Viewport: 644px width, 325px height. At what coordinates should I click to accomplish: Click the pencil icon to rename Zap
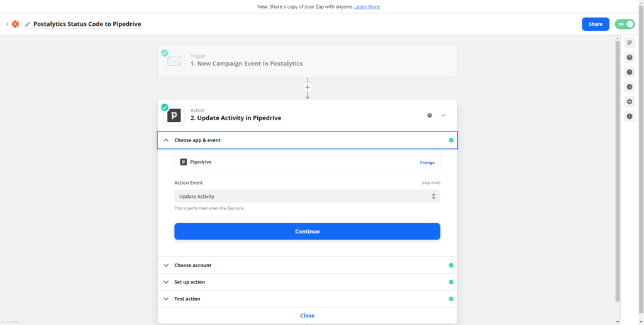28,25
